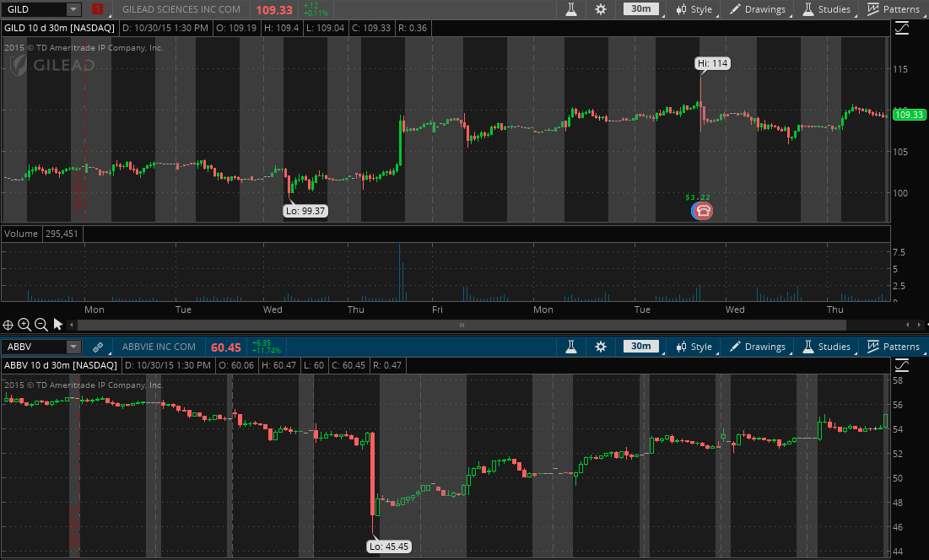Open 30m timeframe selector for ABBV chart
Screen dimensions: 929x560
[x=641, y=347]
